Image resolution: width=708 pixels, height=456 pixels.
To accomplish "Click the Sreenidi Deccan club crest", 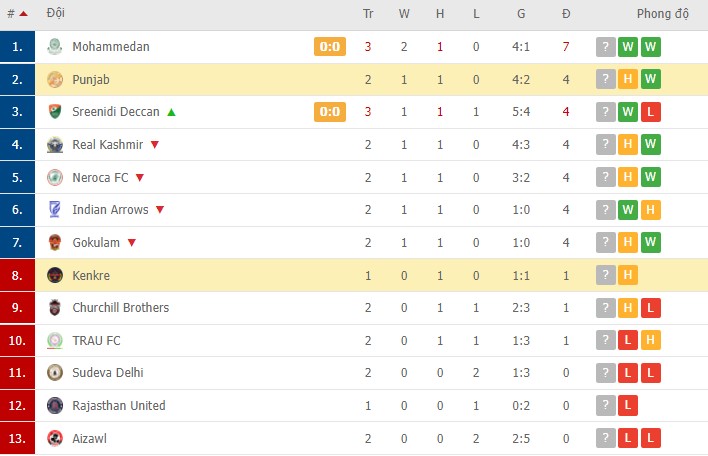I will click(x=55, y=112).
